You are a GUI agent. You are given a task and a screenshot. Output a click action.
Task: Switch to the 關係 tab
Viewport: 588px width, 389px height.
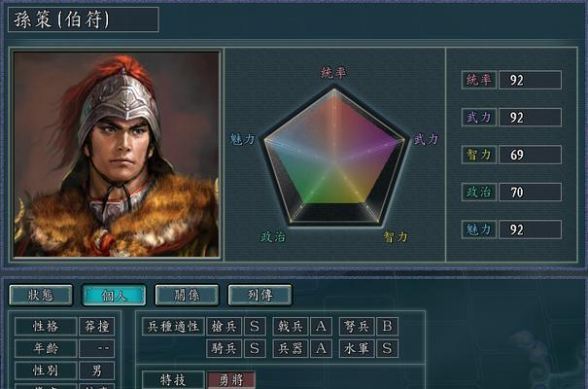(187, 295)
